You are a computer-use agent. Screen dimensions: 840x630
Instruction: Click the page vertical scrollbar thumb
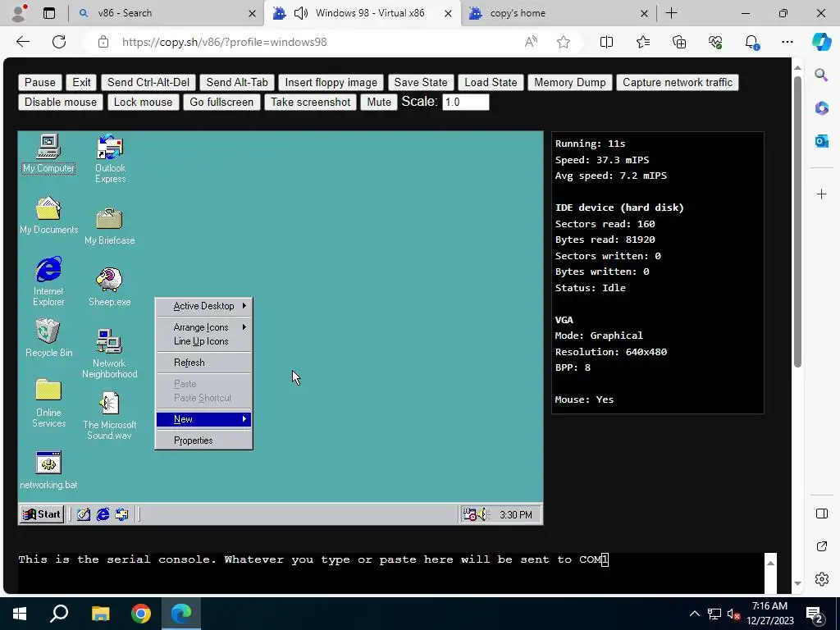(x=797, y=221)
